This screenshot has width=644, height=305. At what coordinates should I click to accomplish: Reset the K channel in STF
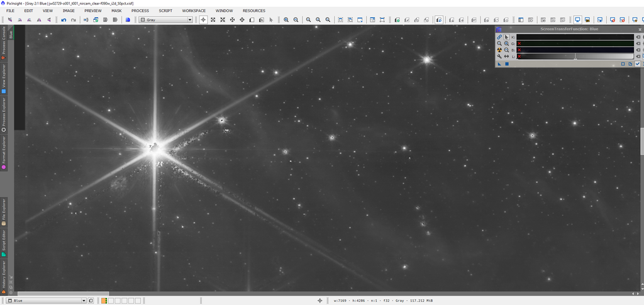[639, 37]
